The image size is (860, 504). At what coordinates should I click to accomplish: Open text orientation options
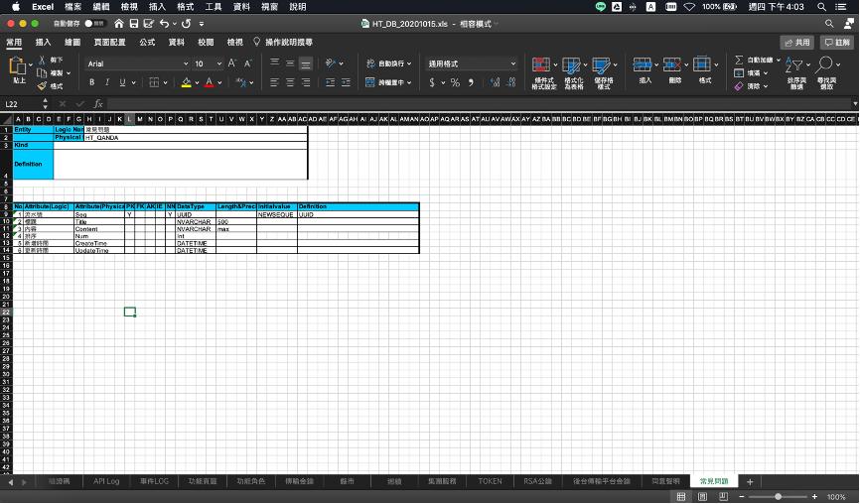click(x=334, y=63)
